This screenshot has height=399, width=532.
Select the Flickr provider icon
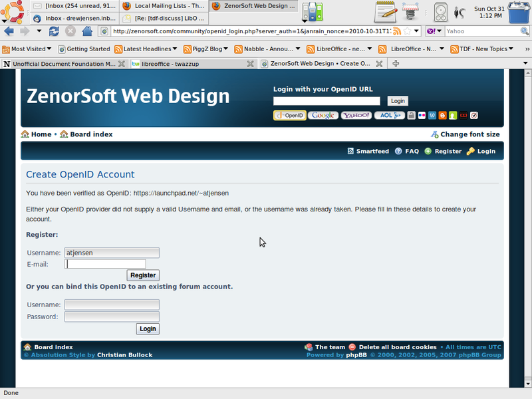[422, 115]
